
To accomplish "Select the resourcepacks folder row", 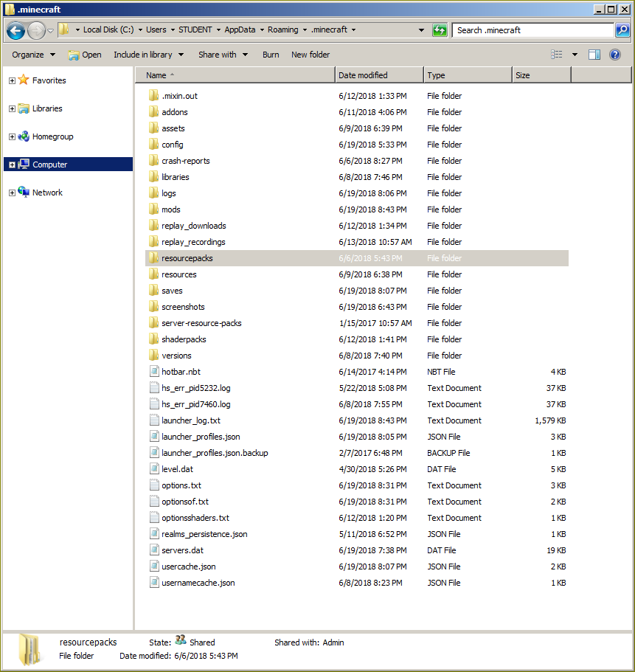I will [x=357, y=258].
